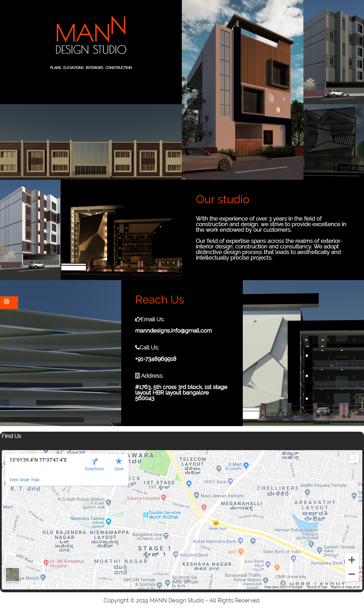Screen dimensions: 364x609
Task: Click Siddhi Vinyaka Temple marker icon
Action: click(307, 492)
